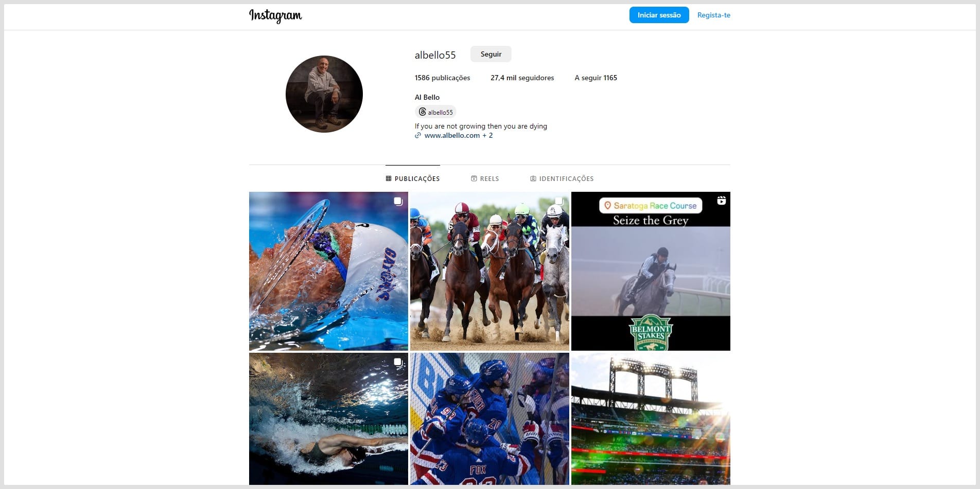
Task: Open Al Bello's profile picture
Action: coord(324,94)
